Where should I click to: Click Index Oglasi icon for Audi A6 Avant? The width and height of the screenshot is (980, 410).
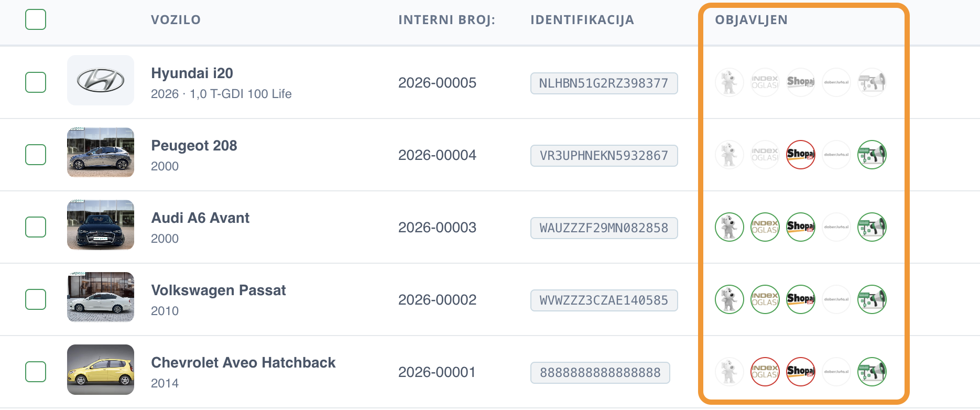coord(765,227)
